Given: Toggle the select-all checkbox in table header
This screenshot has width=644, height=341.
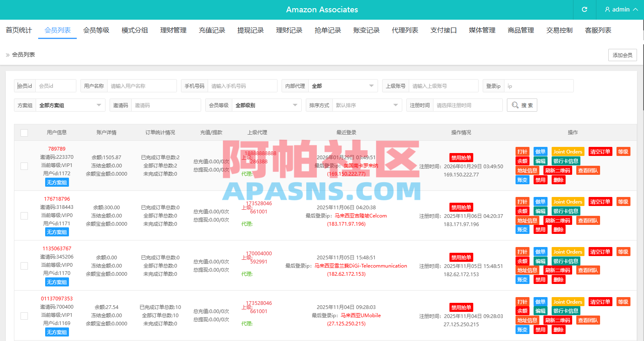Looking at the screenshot, I should (24, 133).
